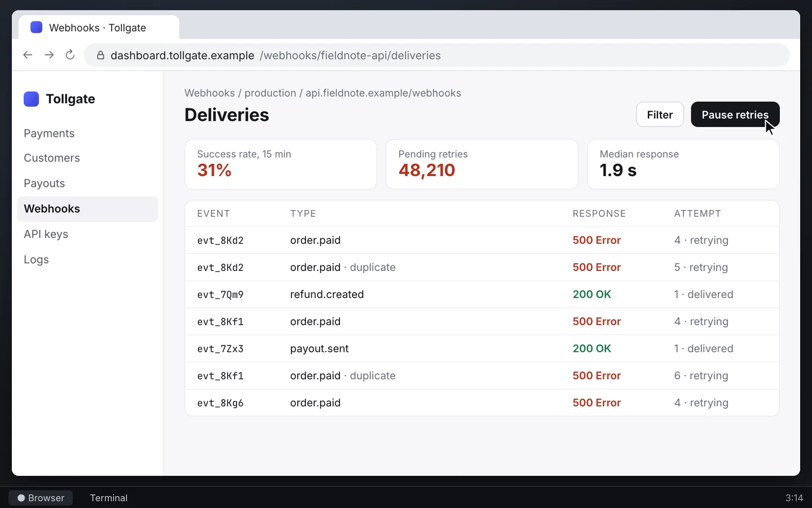The width and height of the screenshot is (812, 508).
Task: Switch to Browser in the taskbar
Action: click(41, 498)
